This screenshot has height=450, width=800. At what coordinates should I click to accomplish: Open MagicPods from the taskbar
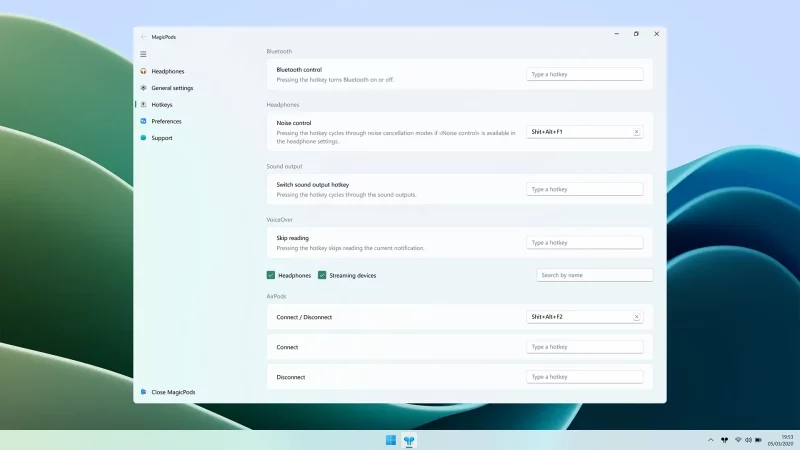point(409,440)
